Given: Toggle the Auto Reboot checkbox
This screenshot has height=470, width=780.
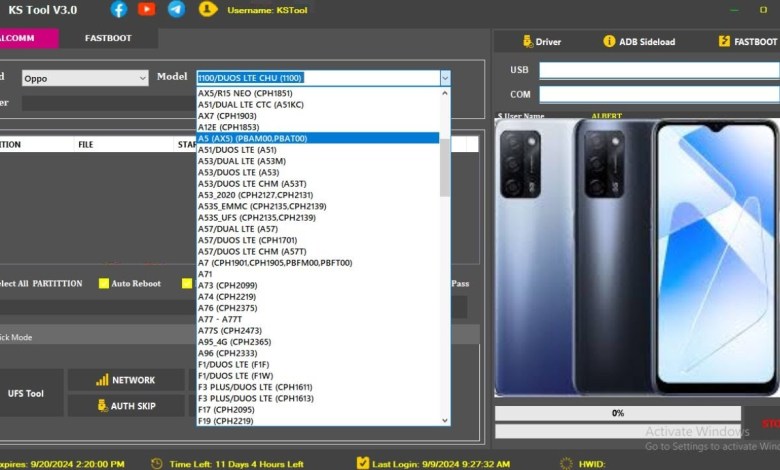Looking at the screenshot, I should (104, 283).
